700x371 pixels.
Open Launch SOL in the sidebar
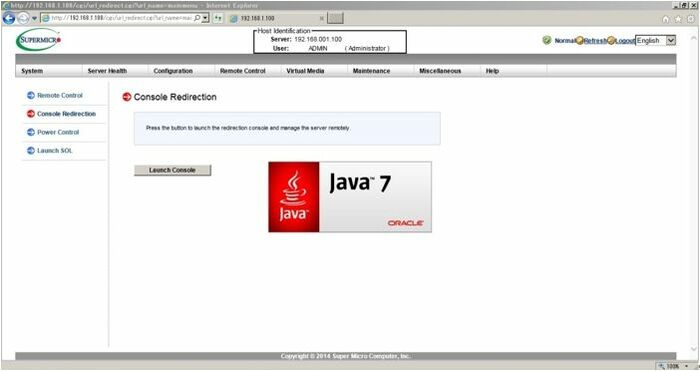pos(54,150)
